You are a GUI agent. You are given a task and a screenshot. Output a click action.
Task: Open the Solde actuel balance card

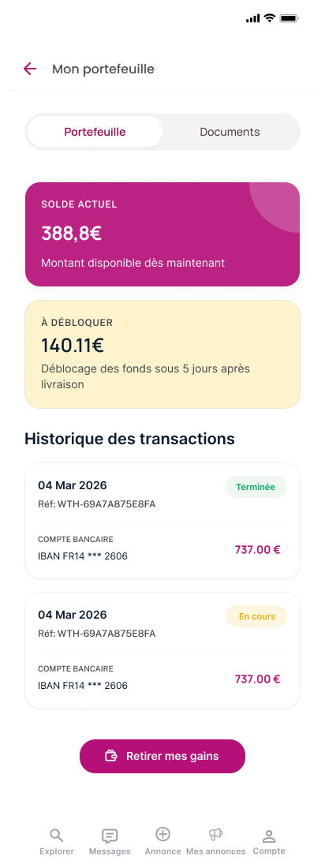pos(162,234)
